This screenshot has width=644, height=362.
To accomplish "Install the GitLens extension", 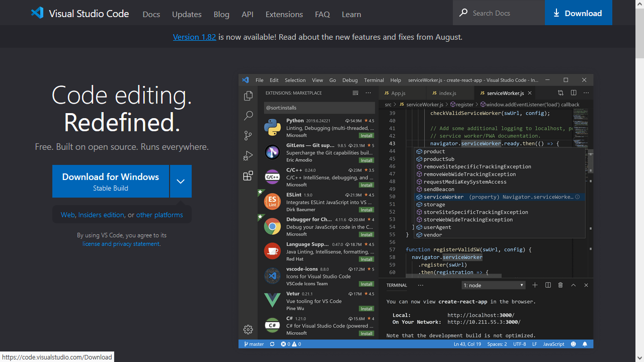I will coord(366,160).
